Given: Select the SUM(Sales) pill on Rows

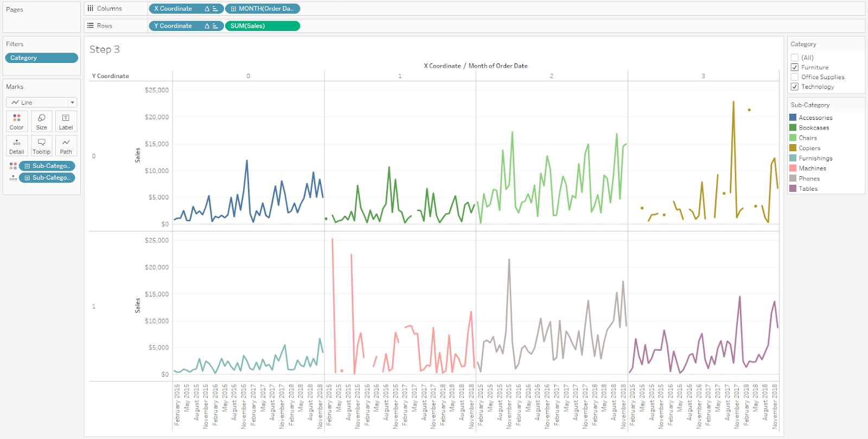Looking at the screenshot, I should (263, 26).
